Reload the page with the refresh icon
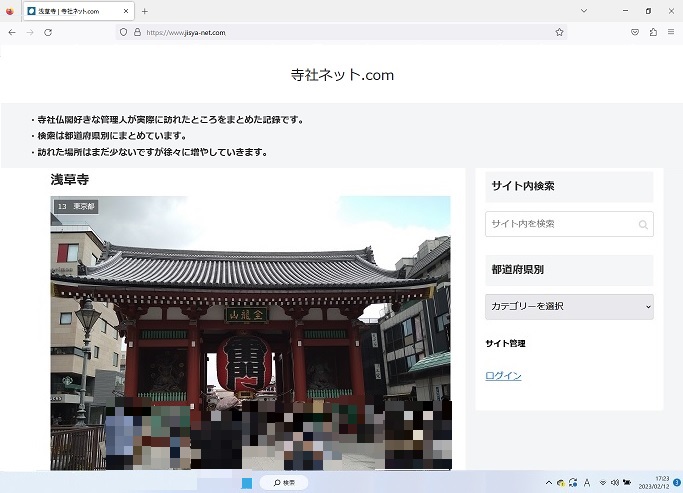Screen dimensions: 683x493 pos(47,32)
